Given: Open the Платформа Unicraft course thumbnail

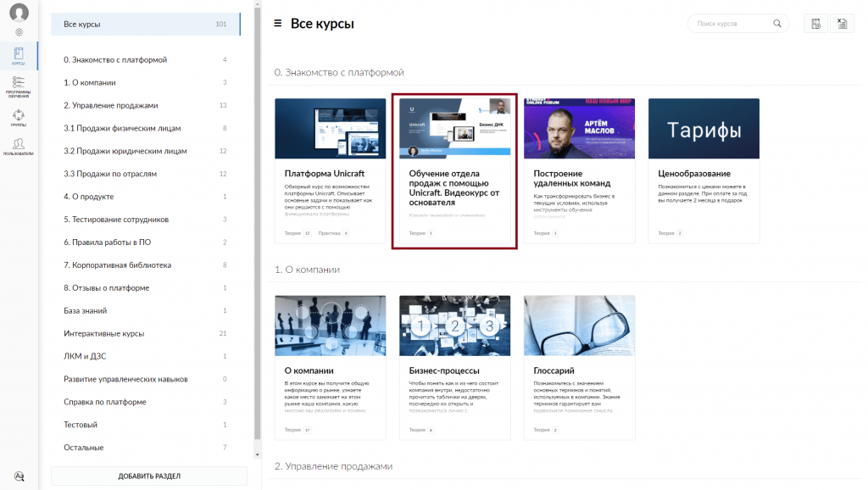Looking at the screenshot, I should (331, 129).
